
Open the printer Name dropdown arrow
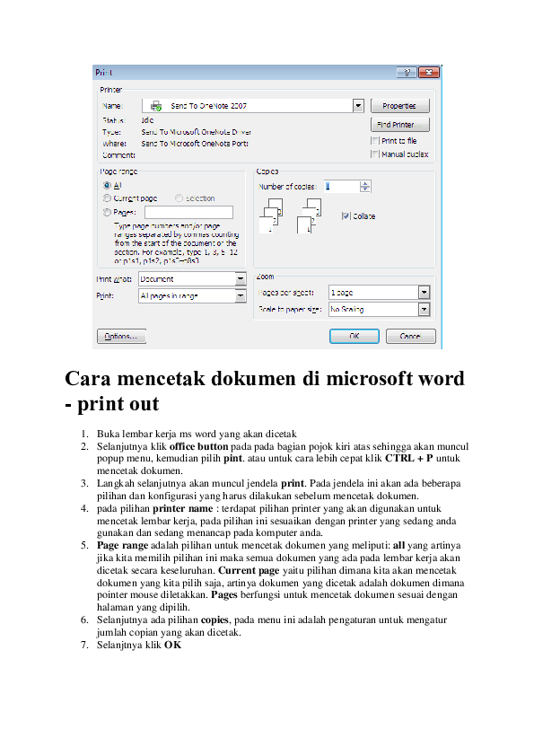pos(358,106)
